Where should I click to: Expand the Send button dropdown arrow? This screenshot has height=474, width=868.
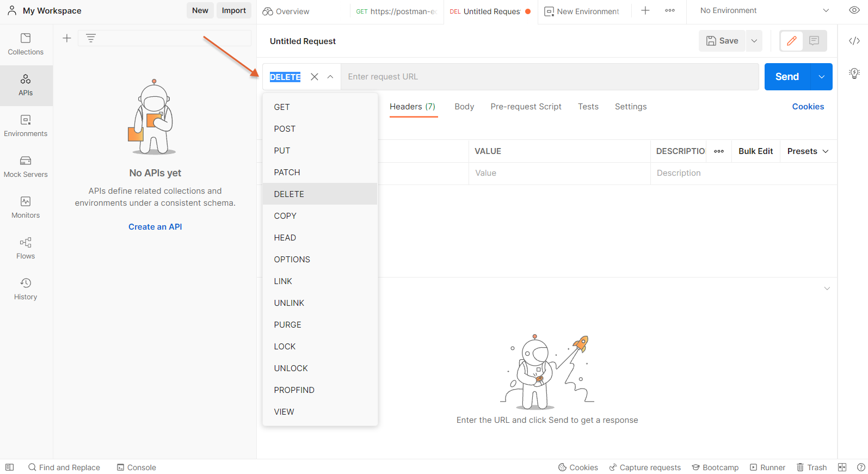pyautogui.click(x=821, y=77)
